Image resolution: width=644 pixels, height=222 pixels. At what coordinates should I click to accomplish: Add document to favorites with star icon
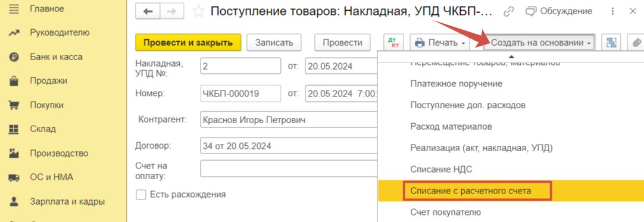point(198,11)
